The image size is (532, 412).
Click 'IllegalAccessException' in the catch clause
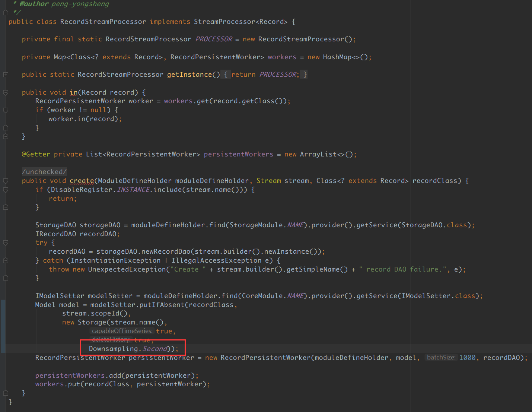(x=217, y=260)
